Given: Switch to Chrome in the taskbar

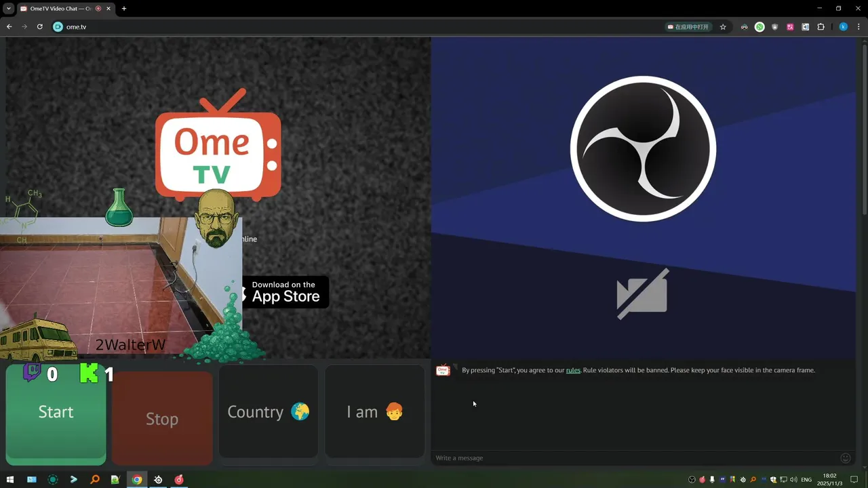Looking at the screenshot, I should pos(137,480).
